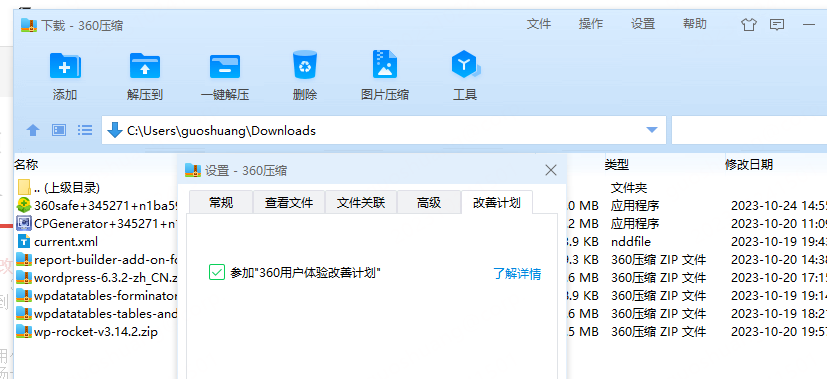This screenshot has height=379, width=827.
Task: Click the search box right of path bar
Action: pyautogui.click(x=749, y=130)
